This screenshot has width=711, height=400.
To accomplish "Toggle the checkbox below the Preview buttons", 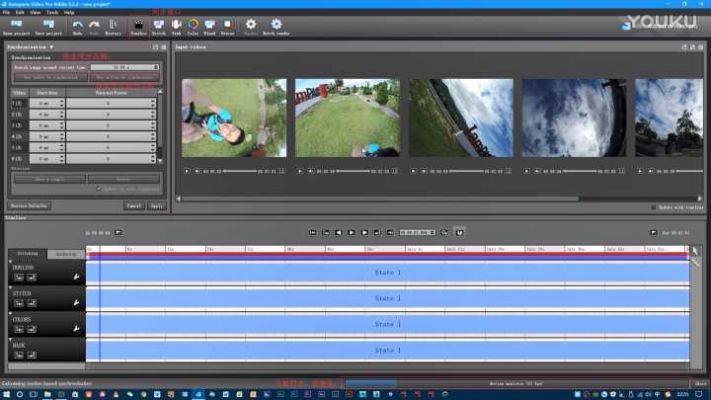I will point(97,188).
